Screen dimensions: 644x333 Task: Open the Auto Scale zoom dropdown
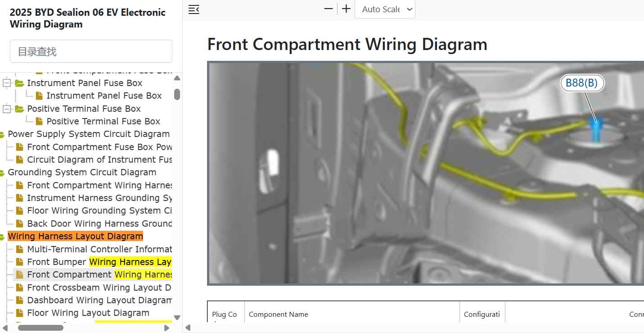[x=385, y=9]
